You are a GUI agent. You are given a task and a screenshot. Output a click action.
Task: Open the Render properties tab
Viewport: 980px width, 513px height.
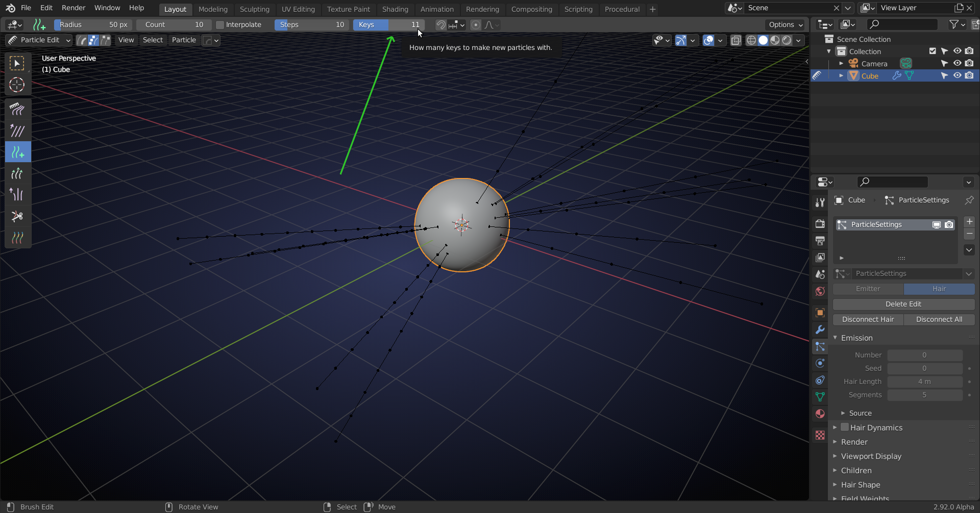coord(820,224)
